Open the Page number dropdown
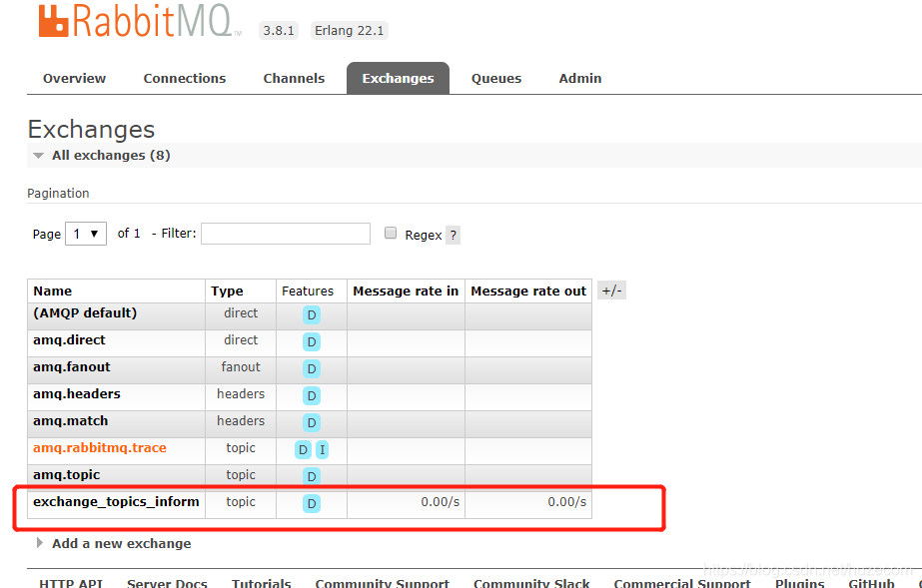Viewport: 922px width, 588px height. click(x=86, y=234)
